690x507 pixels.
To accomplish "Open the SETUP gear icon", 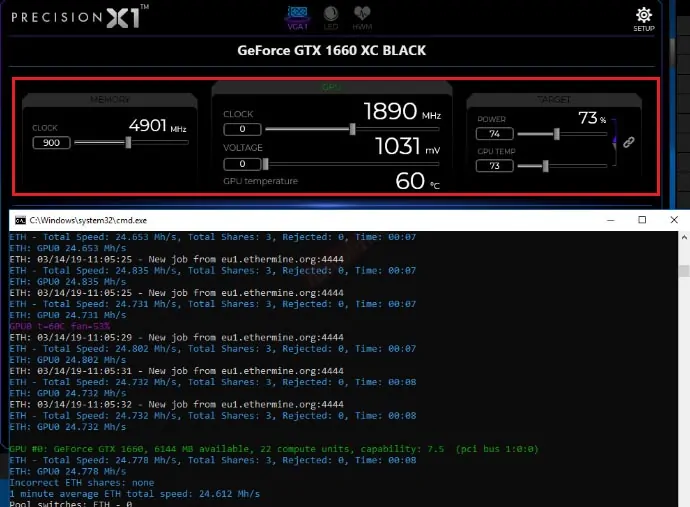I will [x=643, y=19].
